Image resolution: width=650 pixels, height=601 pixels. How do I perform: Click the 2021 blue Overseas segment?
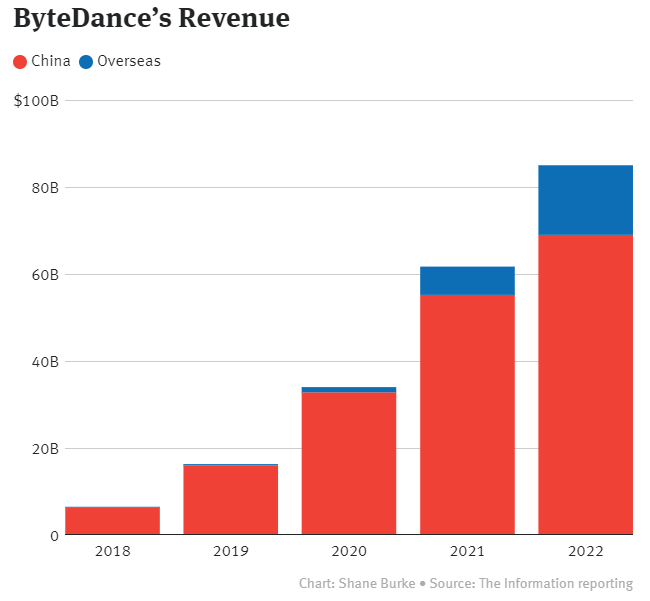click(x=467, y=281)
